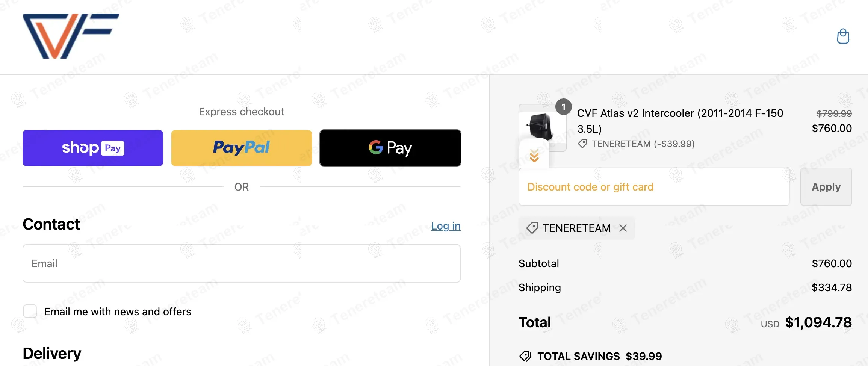This screenshot has height=366, width=868.
Task: Check out using the PayPal button
Action: tap(241, 148)
